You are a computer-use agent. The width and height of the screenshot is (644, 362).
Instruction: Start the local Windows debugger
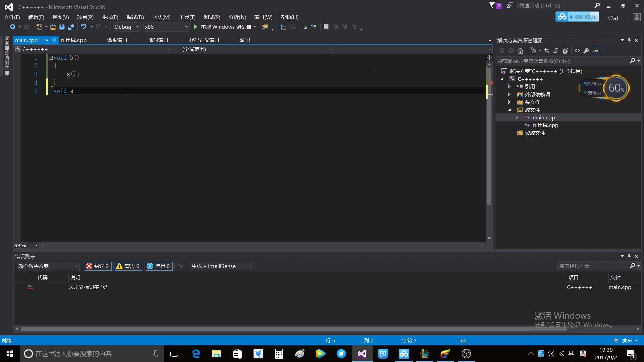coord(223,27)
